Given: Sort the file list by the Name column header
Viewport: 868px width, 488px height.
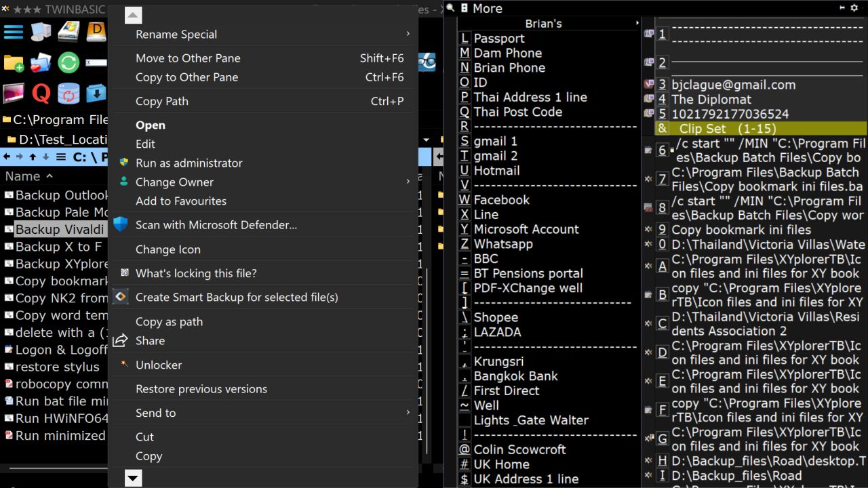Looking at the screenshot, I should (x=23, y=176).
